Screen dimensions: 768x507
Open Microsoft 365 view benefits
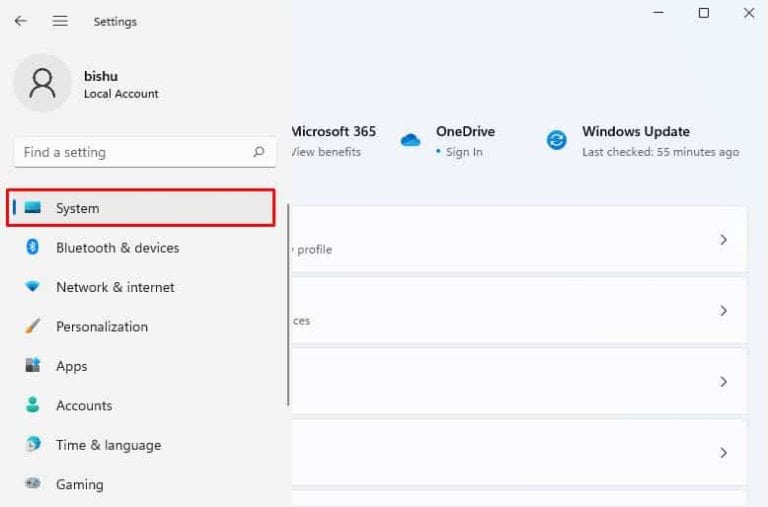pos(326,152)
